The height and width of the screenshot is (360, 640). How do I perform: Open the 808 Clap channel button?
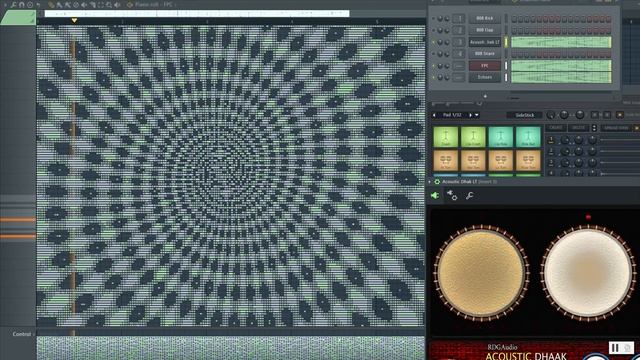point(484,30)
